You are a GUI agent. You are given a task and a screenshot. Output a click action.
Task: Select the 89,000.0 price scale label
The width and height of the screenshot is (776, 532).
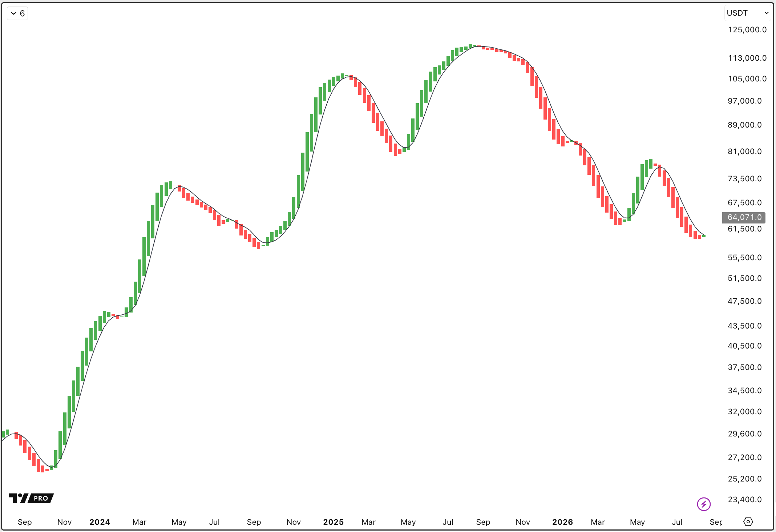coord(745,125)
